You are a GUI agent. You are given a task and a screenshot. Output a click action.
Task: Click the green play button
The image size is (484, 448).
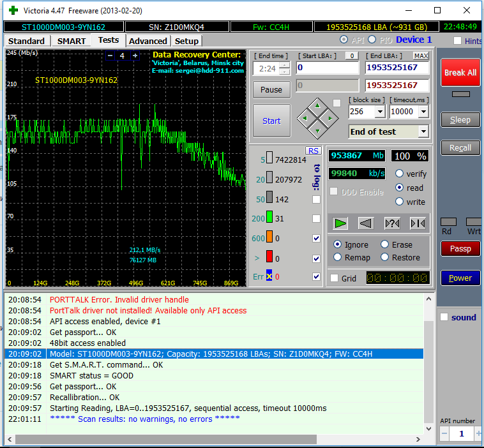pos(340,223)
